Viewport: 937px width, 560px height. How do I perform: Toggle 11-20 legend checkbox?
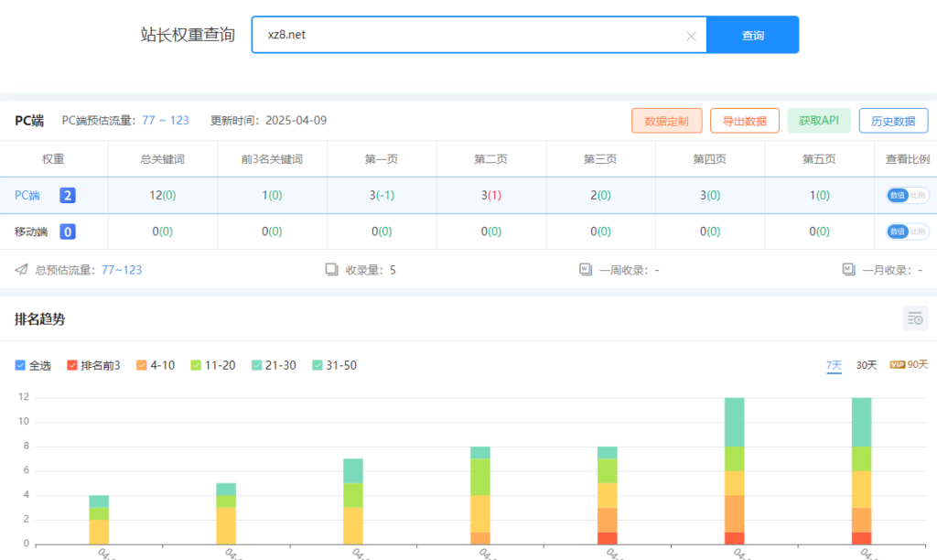click(196, 365)
